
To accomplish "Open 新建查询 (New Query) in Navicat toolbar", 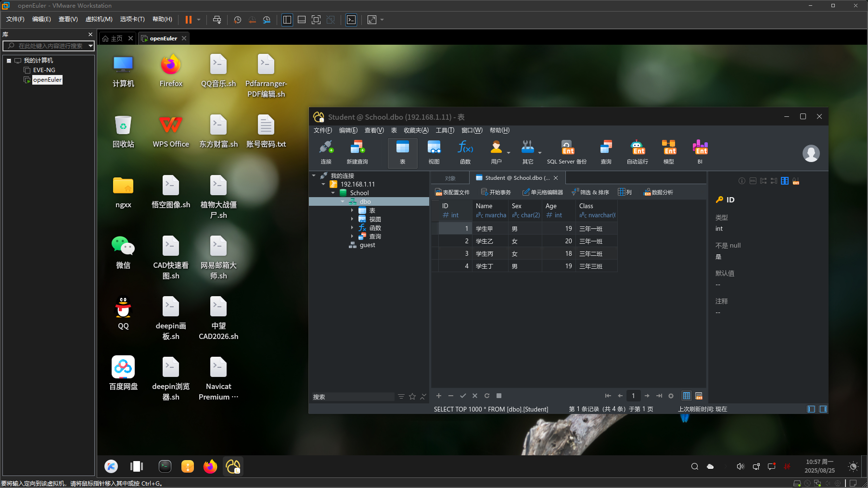I will point(357,152).
